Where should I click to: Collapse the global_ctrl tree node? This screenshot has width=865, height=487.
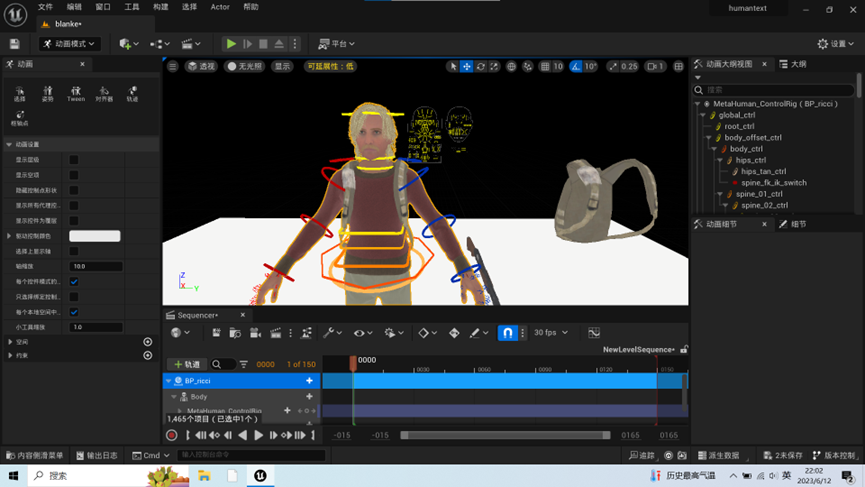tap(703, 115)
